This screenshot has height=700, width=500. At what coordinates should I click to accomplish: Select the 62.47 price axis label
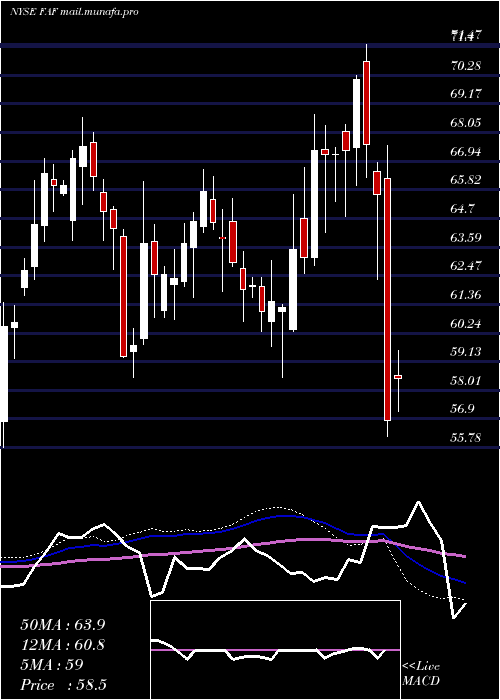pos(466,266)
